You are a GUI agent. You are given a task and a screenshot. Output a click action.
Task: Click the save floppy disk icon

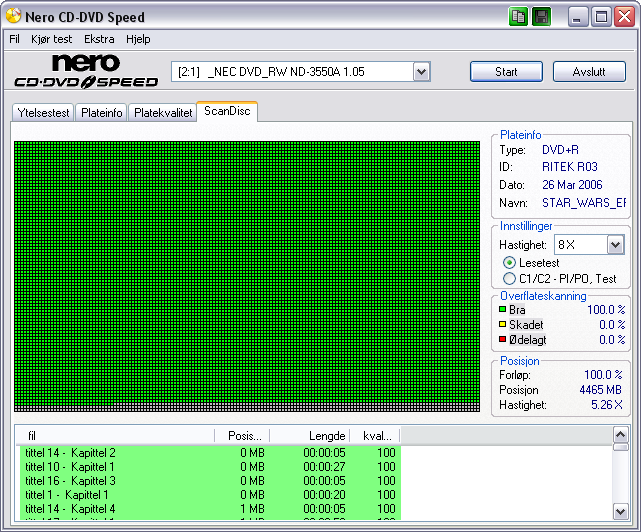pos(541,16)
